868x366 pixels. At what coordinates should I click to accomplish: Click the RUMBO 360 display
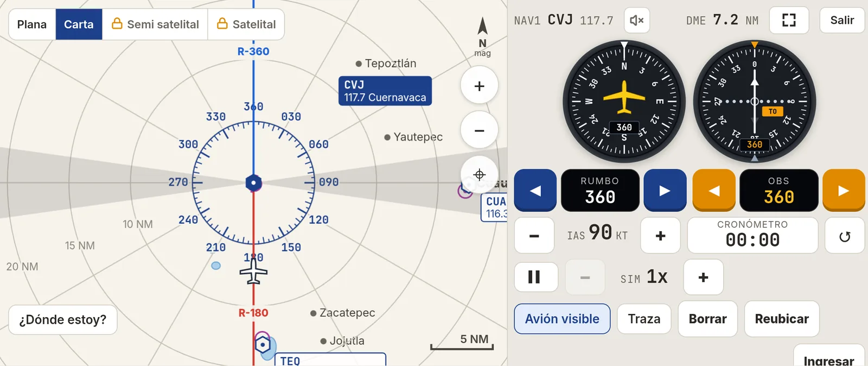600,191
